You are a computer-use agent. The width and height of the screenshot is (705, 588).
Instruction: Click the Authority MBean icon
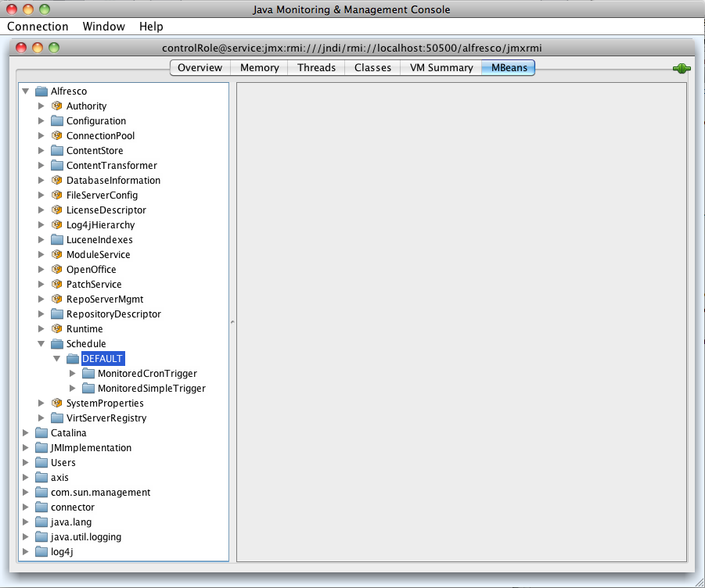[56, 106]
